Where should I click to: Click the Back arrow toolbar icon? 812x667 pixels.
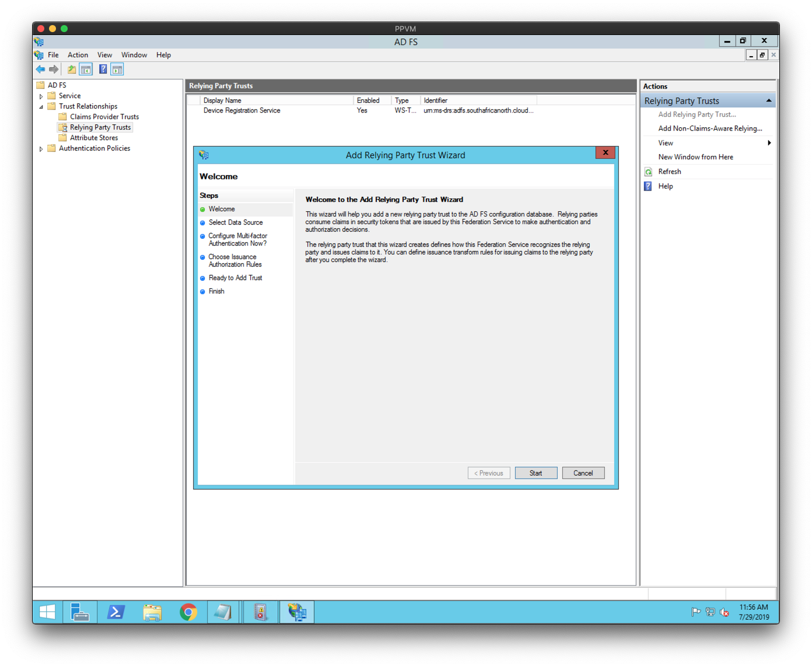coord(40,69)
